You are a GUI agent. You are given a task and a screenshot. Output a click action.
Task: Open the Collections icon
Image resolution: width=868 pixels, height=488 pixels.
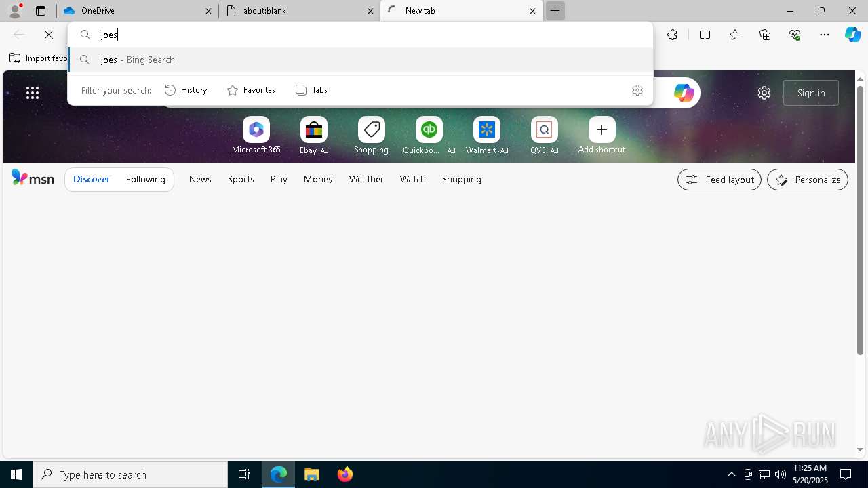[765, 35]
